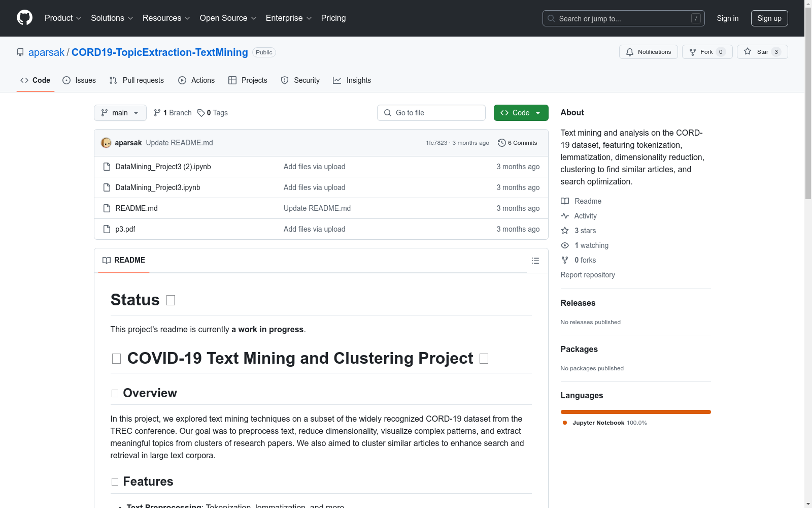View the 3 stars link
This screenshot has width=812, height=508.
point(579,231)
